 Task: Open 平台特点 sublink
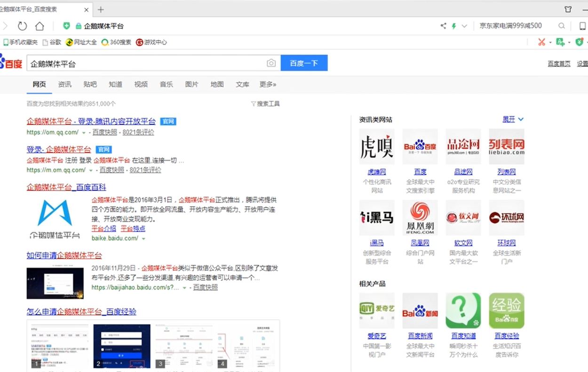pos(133,228)
